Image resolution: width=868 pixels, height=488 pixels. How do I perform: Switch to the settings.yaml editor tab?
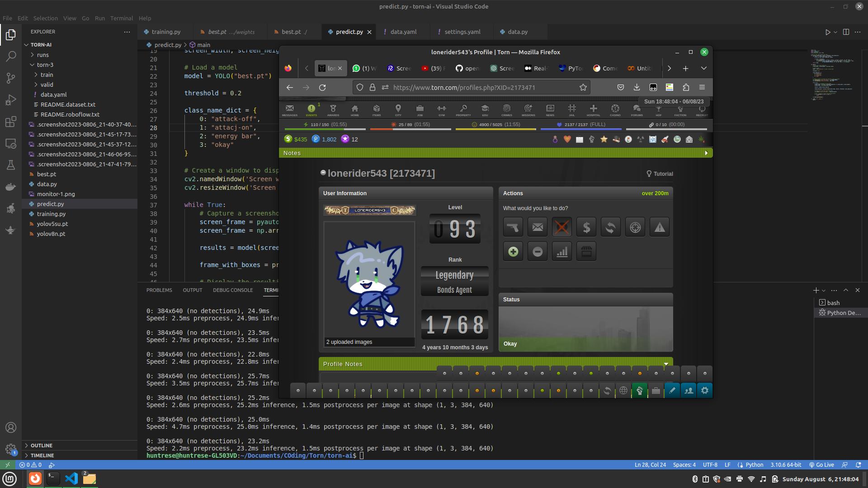(x=462, y=32)
